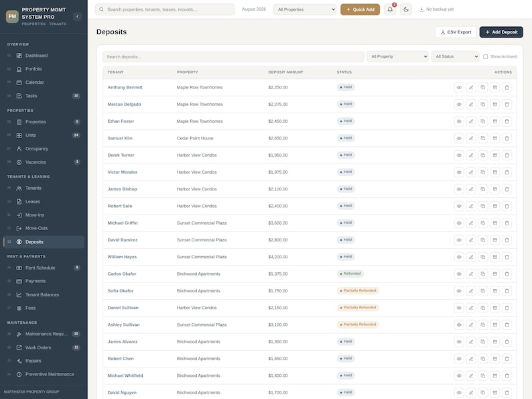Image resolution: width=532 pixels, height=399 pixels.
Task: Click the Add Deposit button
Action: point(501,32)
